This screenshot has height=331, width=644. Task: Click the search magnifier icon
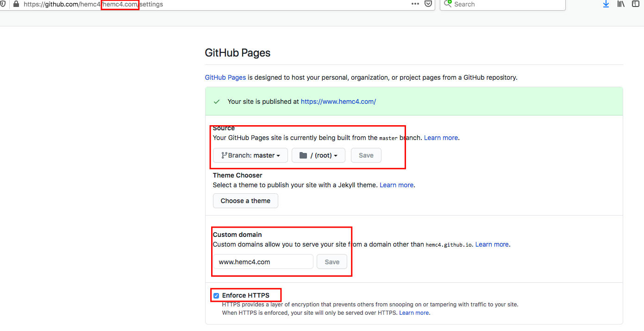[448, 4]
